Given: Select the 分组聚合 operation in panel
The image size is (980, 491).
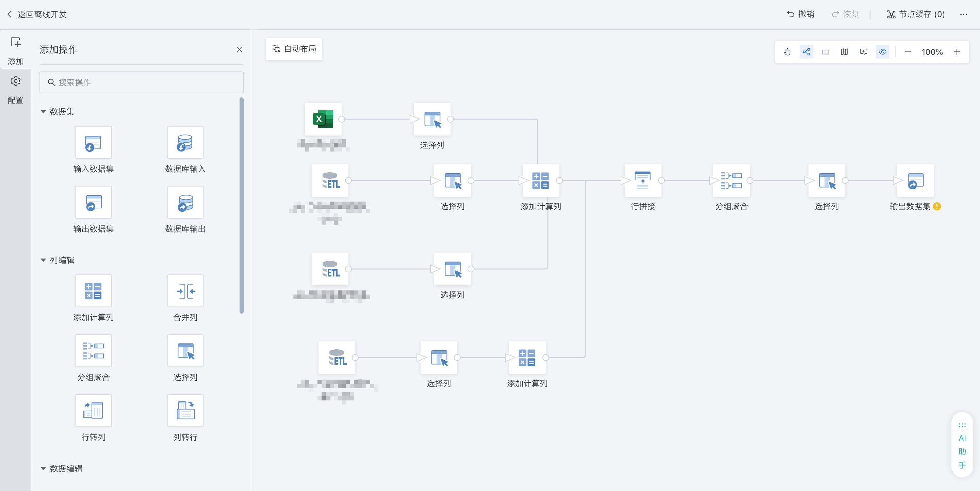Looking at the screenshot, I should click(93, 351).
